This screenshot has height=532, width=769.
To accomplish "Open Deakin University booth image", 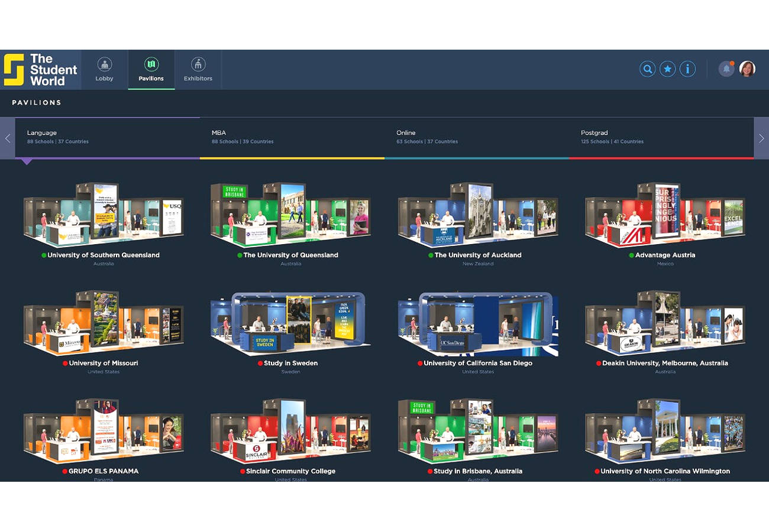I will click(x=665, y=323).
